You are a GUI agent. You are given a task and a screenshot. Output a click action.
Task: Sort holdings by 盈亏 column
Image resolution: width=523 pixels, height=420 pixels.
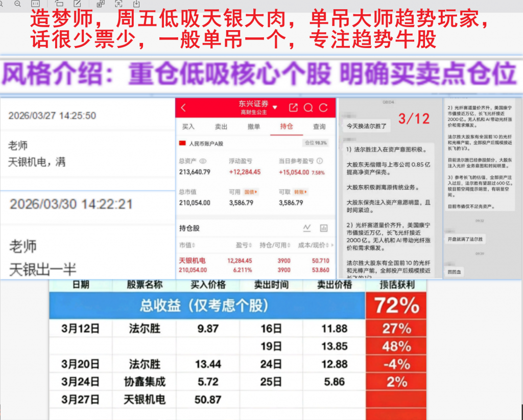(x=244, y=245)
